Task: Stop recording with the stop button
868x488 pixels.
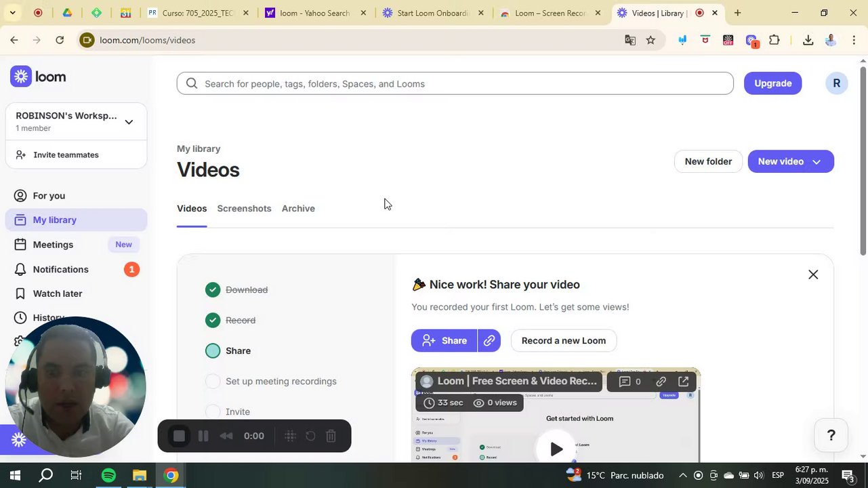Action: coord(179,436)
